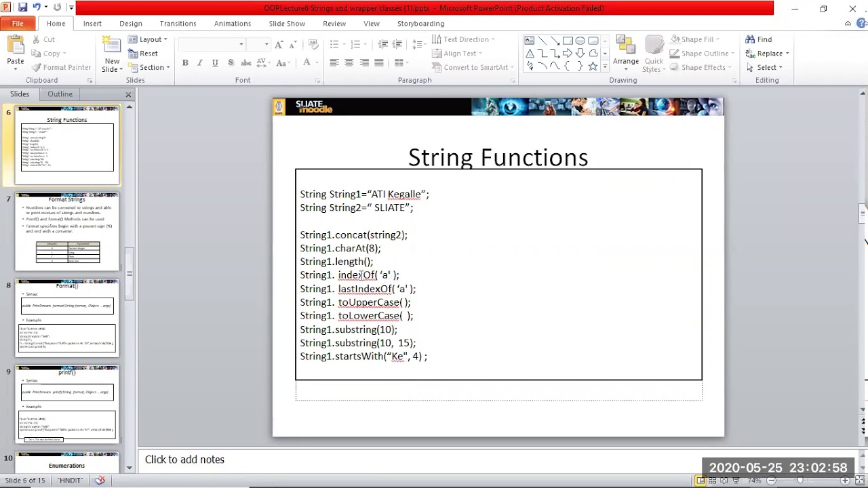Toggle Italic formatting

200,62
